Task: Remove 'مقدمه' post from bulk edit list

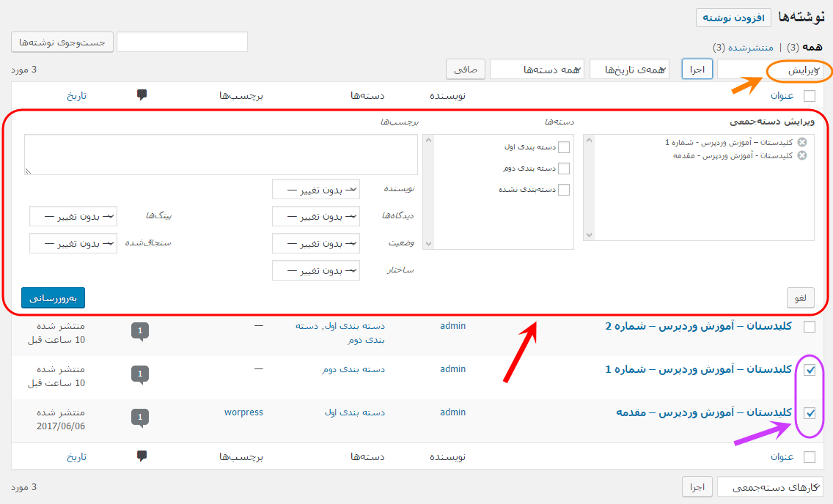Action: pos(802,155)
